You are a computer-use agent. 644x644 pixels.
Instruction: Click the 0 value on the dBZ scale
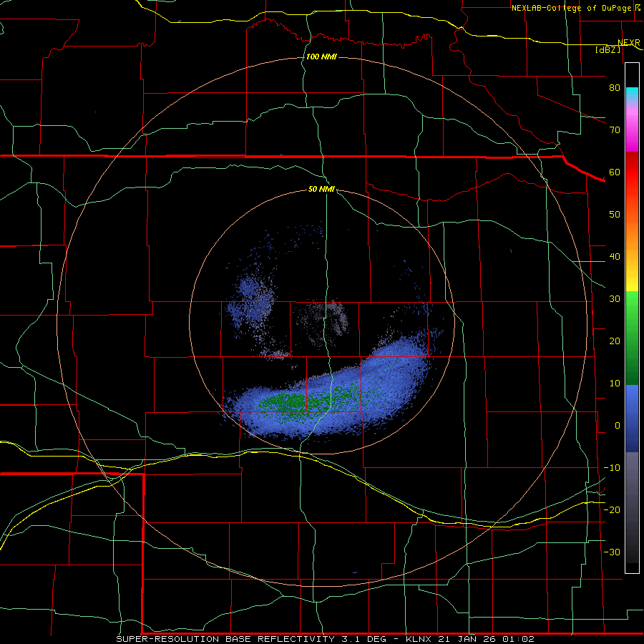[x=618, y=426]
